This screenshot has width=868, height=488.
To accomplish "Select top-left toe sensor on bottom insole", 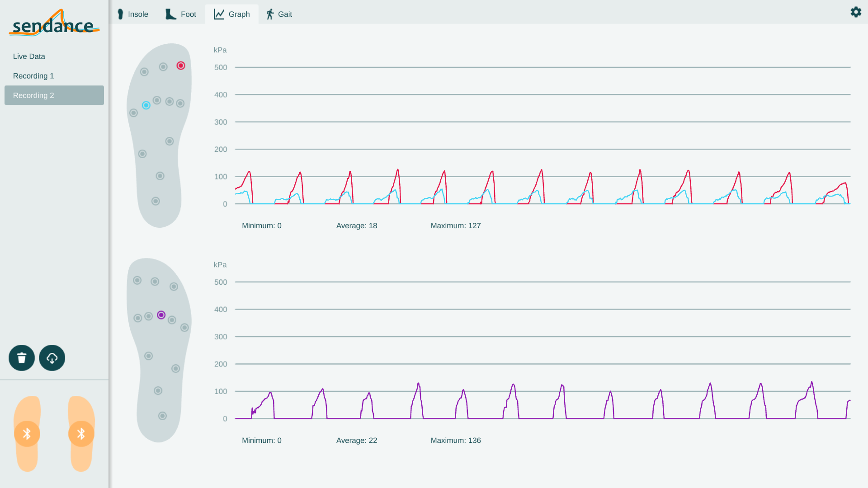I will pyautogui.click(x=137, y=280).
